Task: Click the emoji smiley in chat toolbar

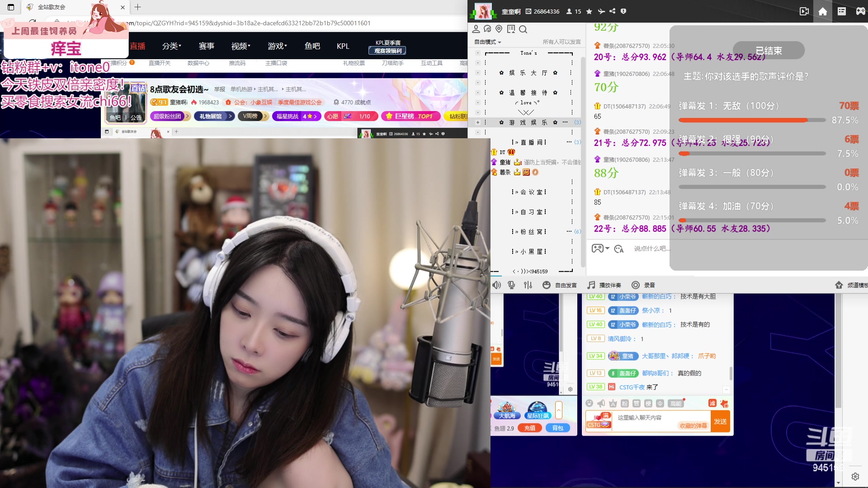Action: [x=589, y=404]
